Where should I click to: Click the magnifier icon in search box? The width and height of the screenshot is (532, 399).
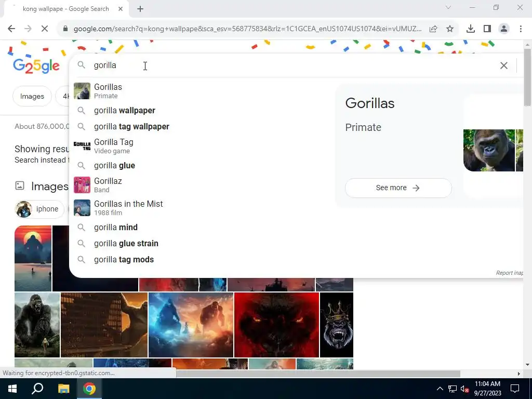point(81,65)
